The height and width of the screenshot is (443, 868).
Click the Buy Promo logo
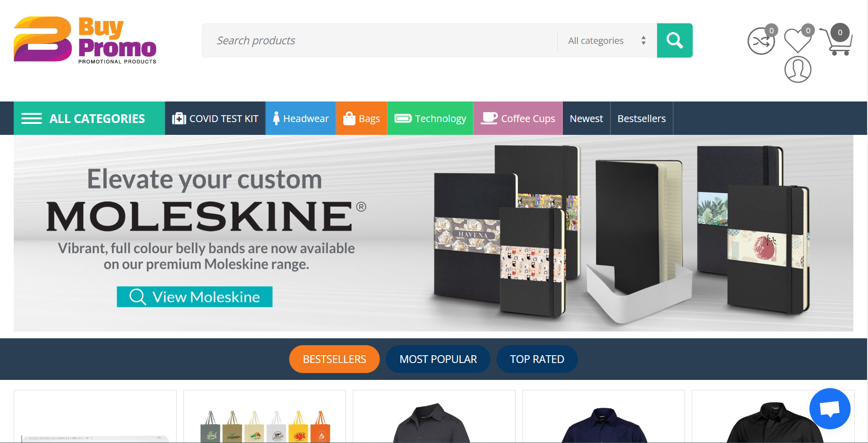pos(85,40)
